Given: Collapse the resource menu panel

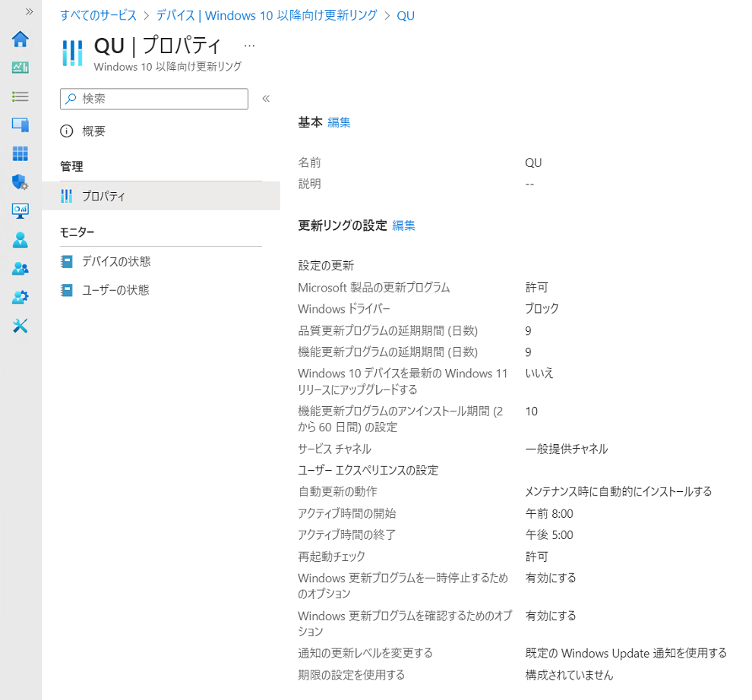Looking at the screenshot, I should [266, 99].
